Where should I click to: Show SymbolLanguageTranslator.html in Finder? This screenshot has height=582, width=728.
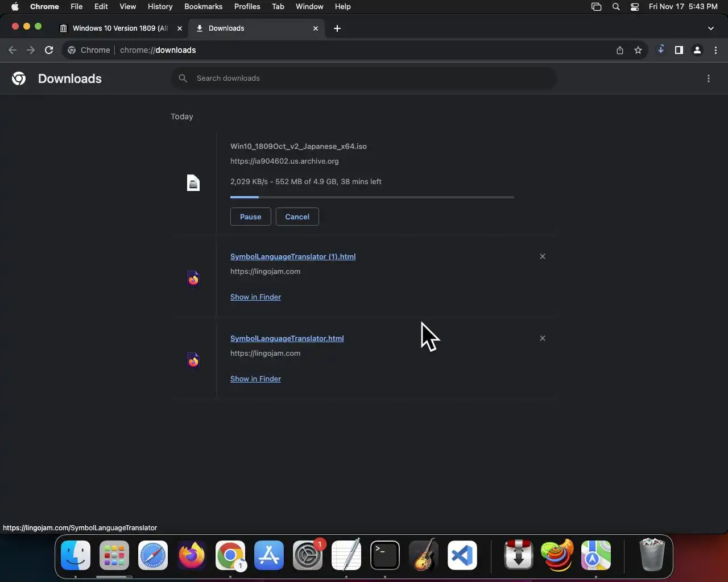tap(255, 379)
